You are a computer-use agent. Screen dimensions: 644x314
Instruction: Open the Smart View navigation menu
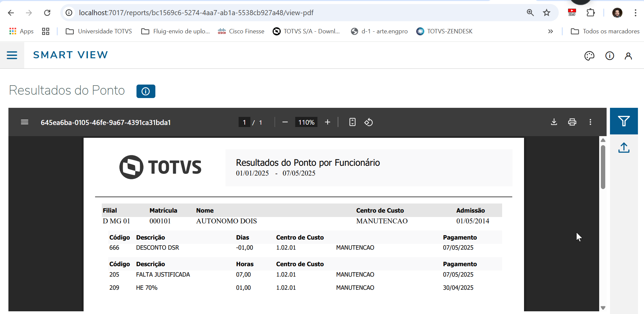coord(12,55)
